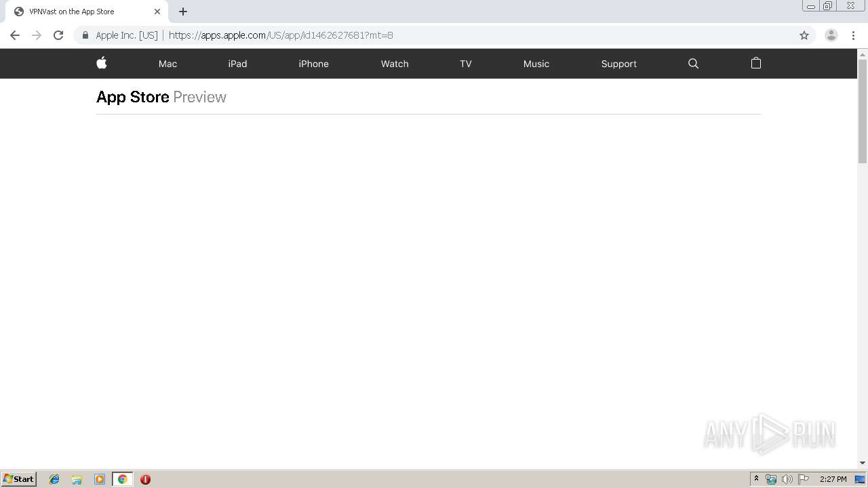
Task: Launch Internet Explorer from the taskbar
Action: click(x=54, y=479)
